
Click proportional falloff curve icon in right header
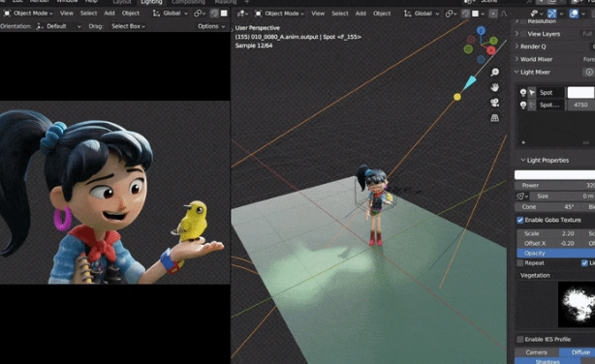coord(504,14)
